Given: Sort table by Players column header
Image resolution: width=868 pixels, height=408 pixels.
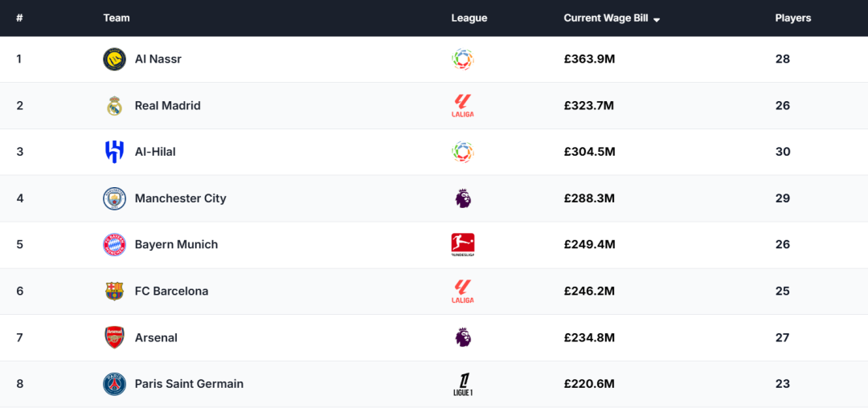Looking at the screenshot, I should coord(792,18).
